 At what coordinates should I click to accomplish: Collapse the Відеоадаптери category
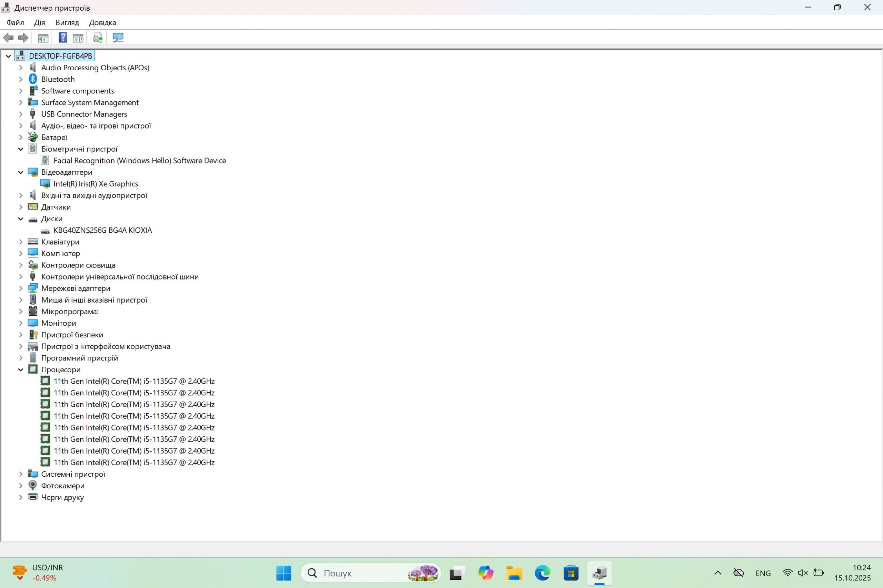(x=21, y=172)
